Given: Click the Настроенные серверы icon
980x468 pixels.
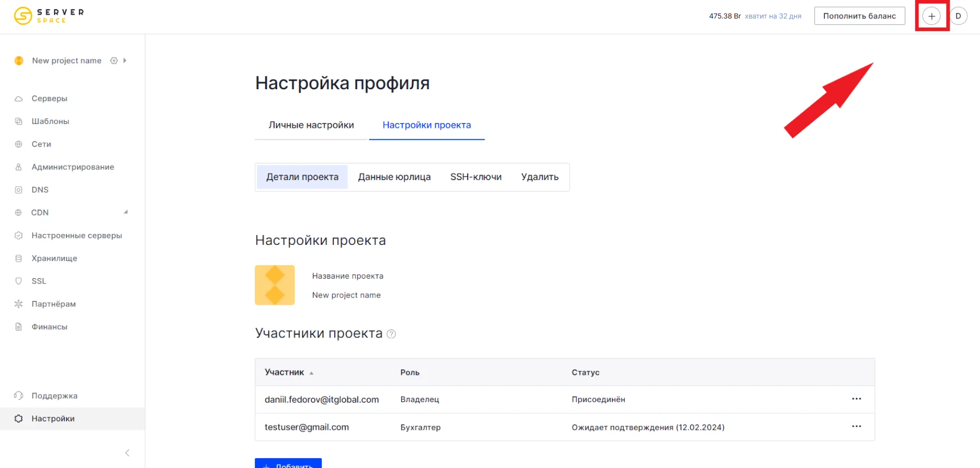Looking at the screenshot, I should click(19, 236).
